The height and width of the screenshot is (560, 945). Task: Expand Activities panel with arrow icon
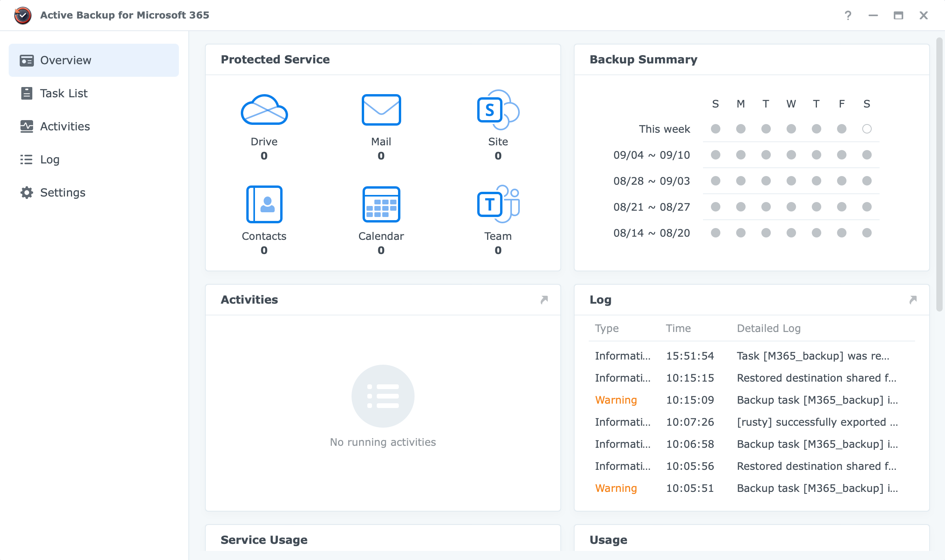pyautogui.click(x=544, y=300)
